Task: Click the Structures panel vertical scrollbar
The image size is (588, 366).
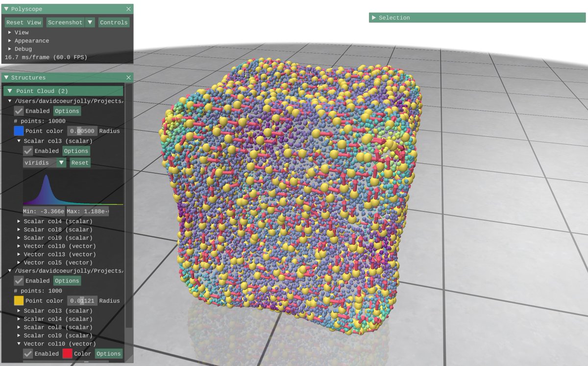Action: point(129,206)
